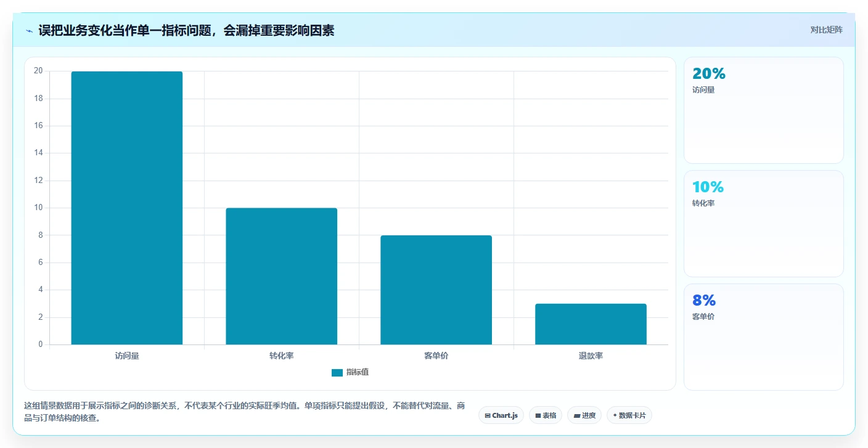The image size is (868, 448).
Task: Click the 对比矩阵 label in header
Action: click(826, 30)
